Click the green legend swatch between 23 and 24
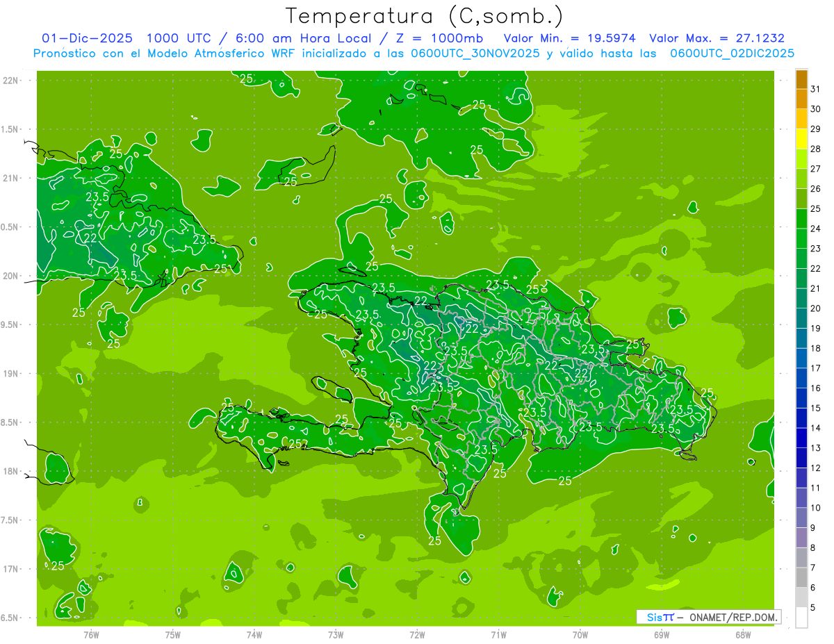 tap(801, 238)
